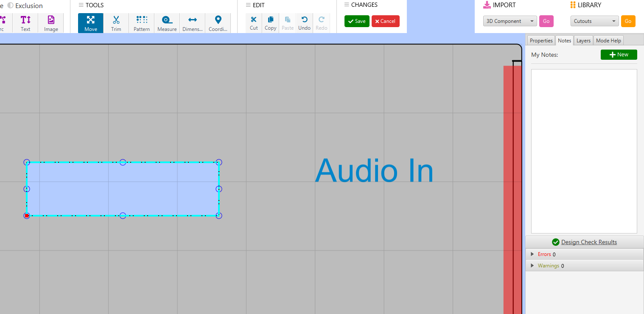Select the Dimension tool
Screen dimensions: 644x314
(x=192, y=23)
